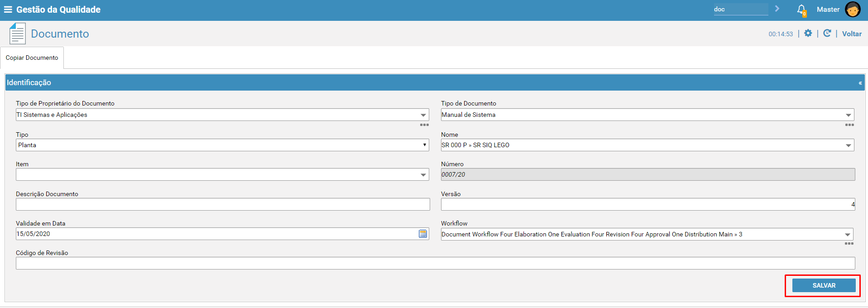Click the Versão input field
The width and height of the screenshot is (868, 308).
(648, 204)
